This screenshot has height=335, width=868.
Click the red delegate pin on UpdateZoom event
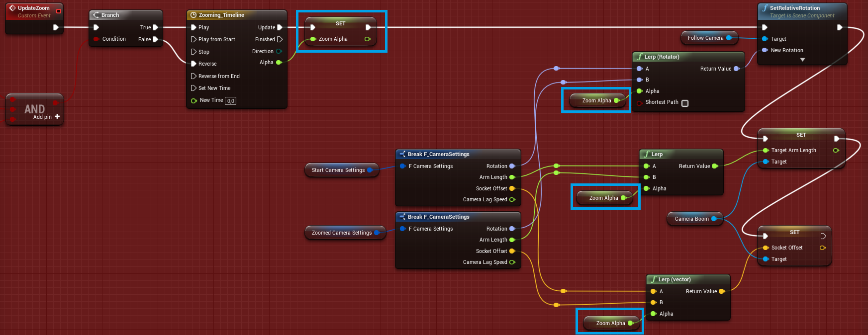(59, 11)
